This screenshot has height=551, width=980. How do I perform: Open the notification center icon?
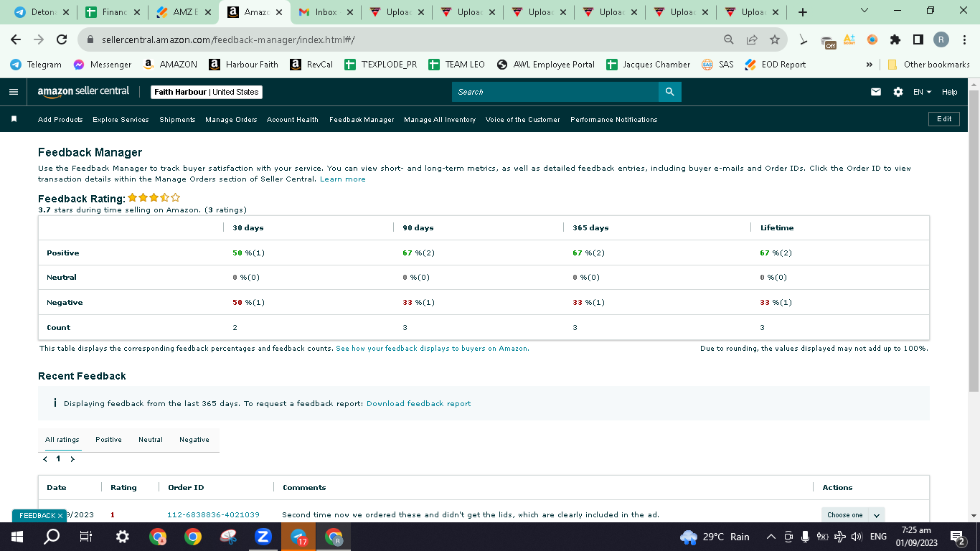click(957, 537)
